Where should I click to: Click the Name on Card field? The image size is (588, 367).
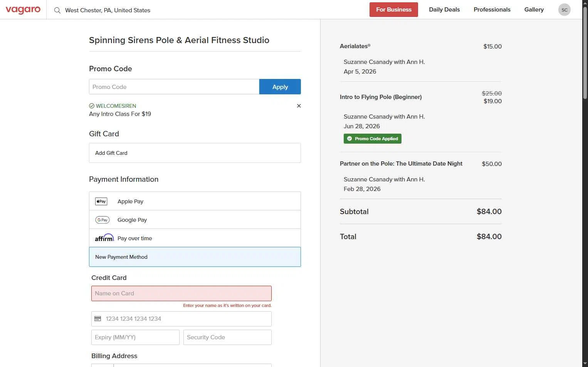[x=181, y=293]
